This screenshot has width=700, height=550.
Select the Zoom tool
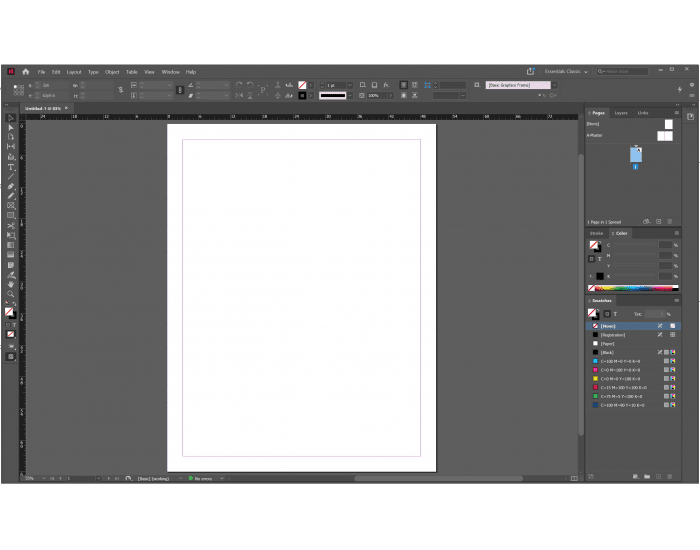(11, 294)
